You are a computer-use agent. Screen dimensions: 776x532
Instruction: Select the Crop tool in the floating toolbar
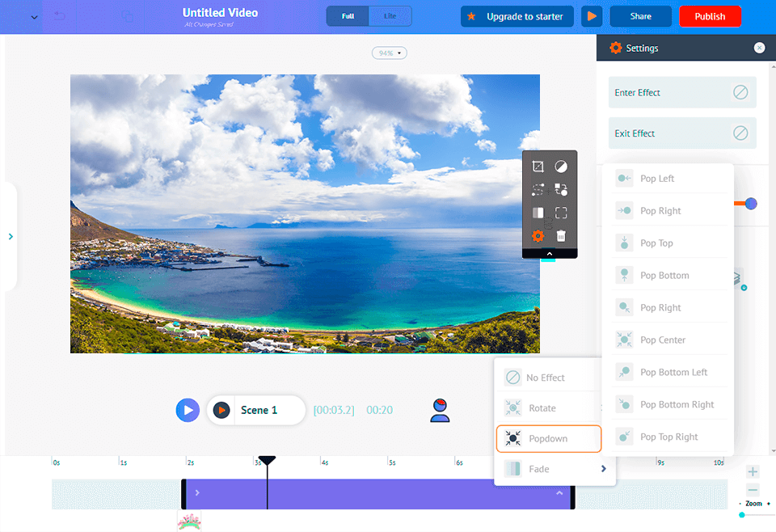coord(538,166)
